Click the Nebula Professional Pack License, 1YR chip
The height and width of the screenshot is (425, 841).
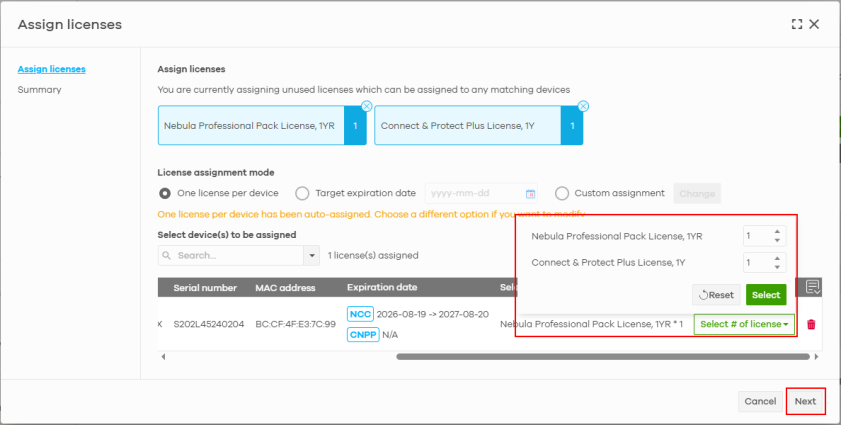[x=262, y=126]
